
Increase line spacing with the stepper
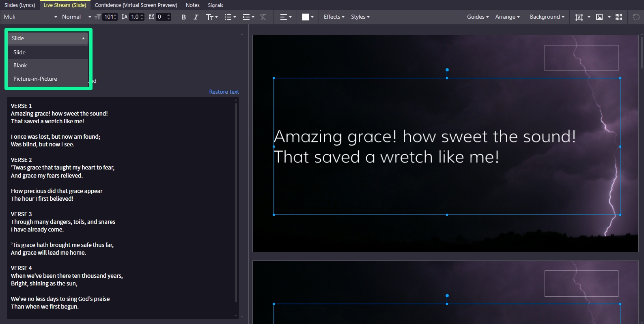pos(142,15)
